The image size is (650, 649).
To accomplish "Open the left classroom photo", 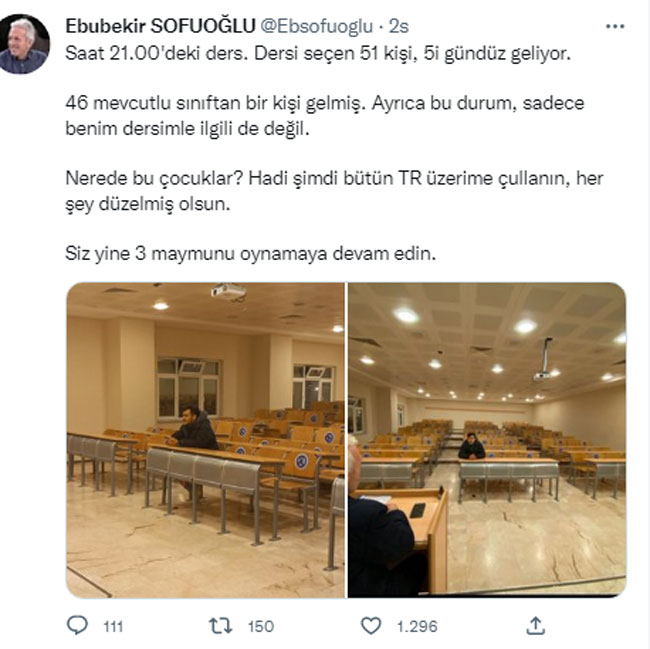I will pos(206,440).
